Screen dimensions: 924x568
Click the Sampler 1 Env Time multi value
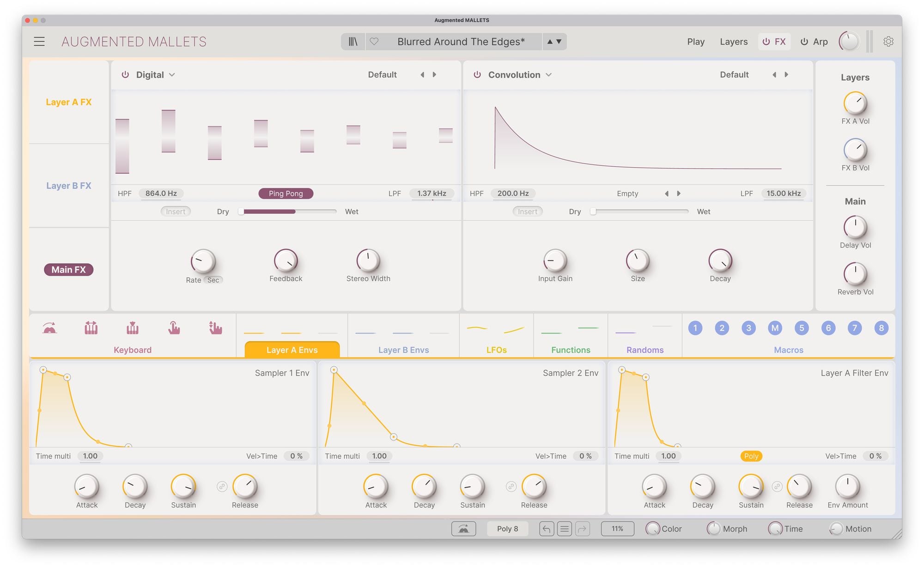coord(90,456)
